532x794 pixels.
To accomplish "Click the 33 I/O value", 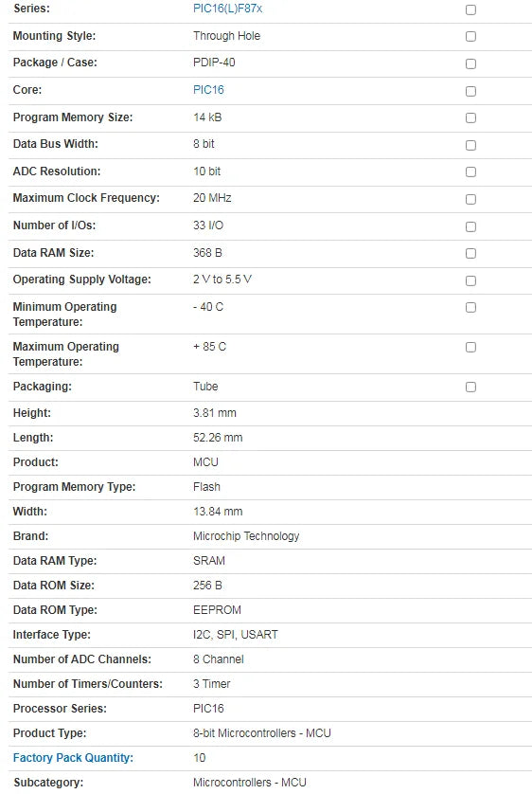I will coord(208,226).
